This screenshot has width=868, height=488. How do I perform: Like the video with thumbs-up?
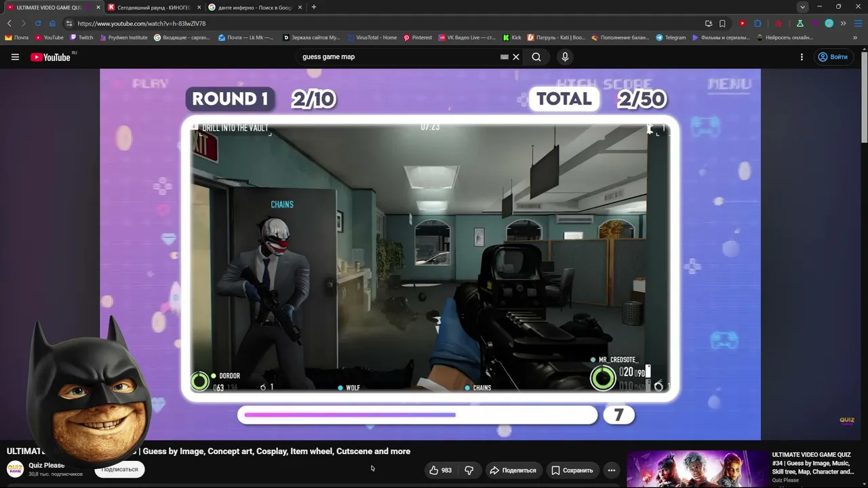click(441, 470)
